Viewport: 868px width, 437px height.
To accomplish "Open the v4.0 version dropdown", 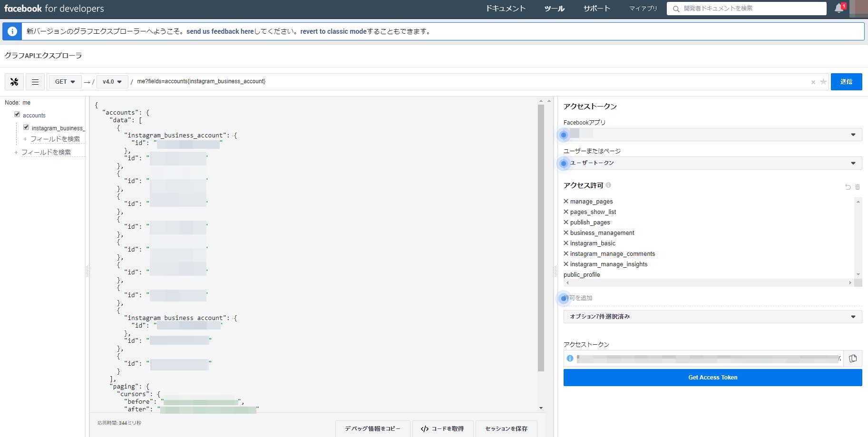I will click(112, 82).
